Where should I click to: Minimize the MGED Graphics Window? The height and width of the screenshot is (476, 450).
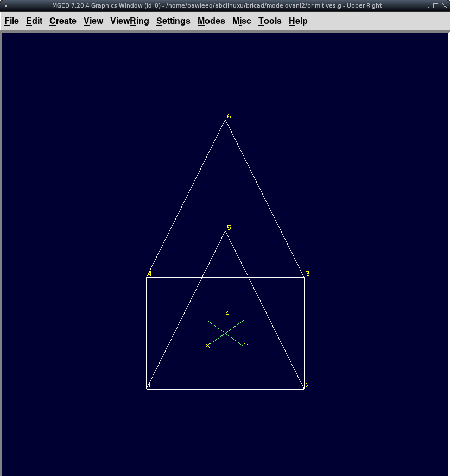pos(426,6)
